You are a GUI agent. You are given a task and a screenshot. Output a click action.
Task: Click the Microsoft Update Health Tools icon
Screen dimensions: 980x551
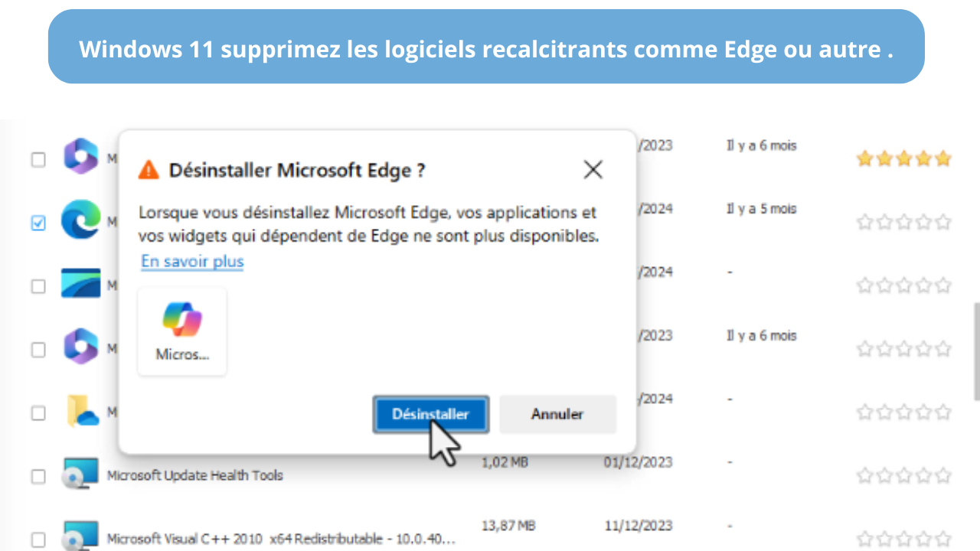click(80, 474)
